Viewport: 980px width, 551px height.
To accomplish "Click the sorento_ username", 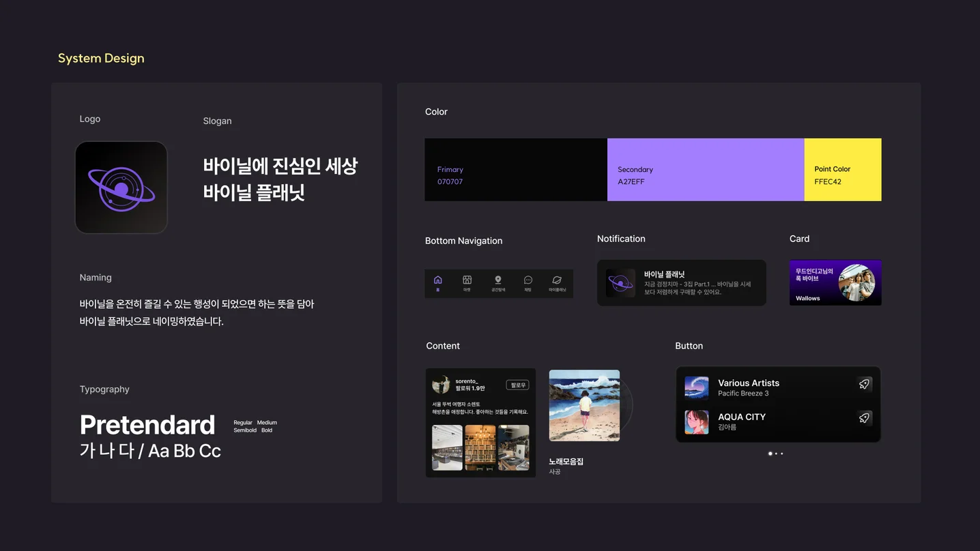I will 467,381.
